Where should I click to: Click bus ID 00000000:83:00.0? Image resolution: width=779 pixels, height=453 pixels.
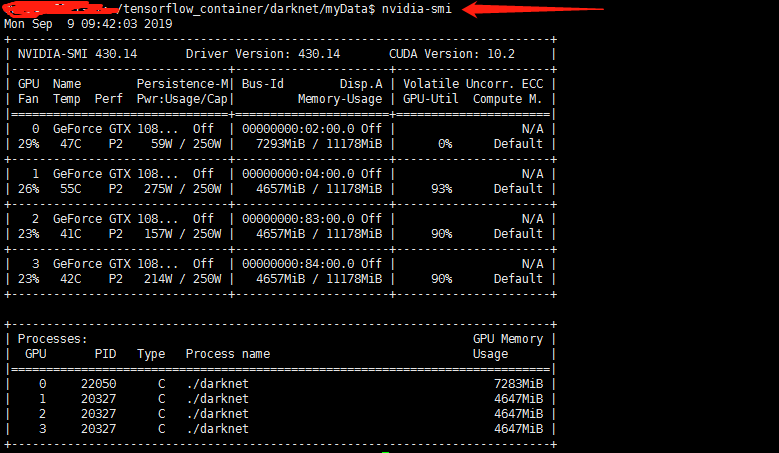298,219
